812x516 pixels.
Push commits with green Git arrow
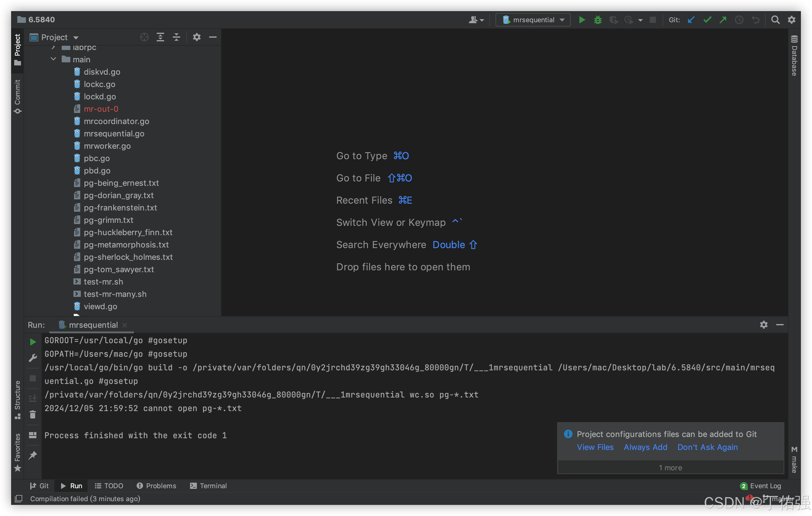[x=723, y=20]
